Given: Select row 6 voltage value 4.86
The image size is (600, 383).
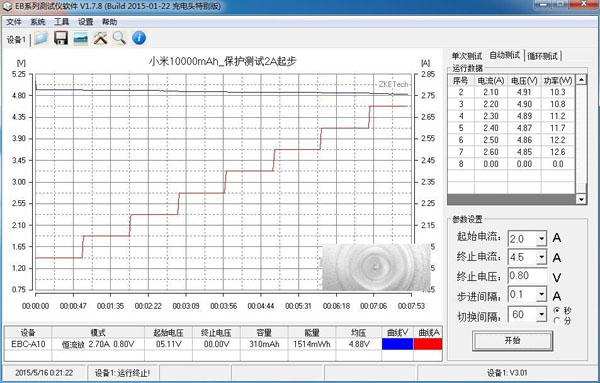Looking at the screenshot, I should click(x=524, y=140).
